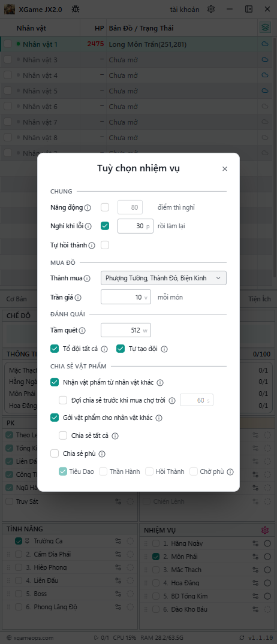277x644 pixels.
Task: Open NHIỆM VỤ panel gear settings
Action: 265,530
